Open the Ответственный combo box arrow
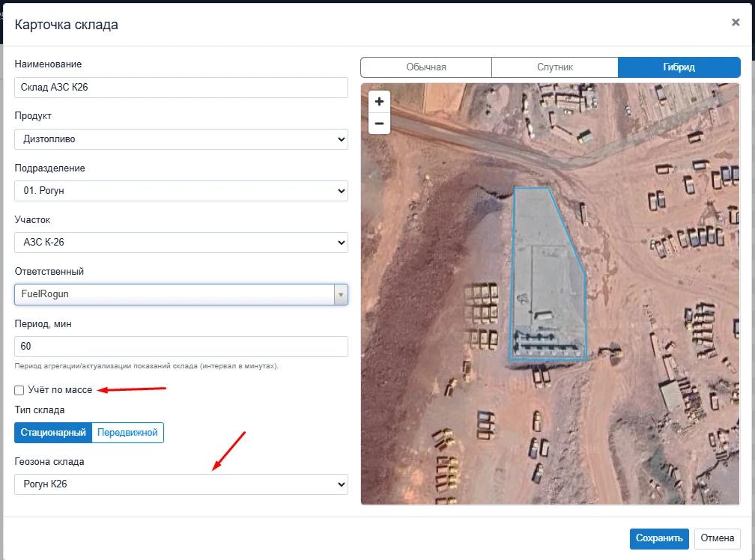The height and width of the screenshot is (560, 755). click(341, 294)
